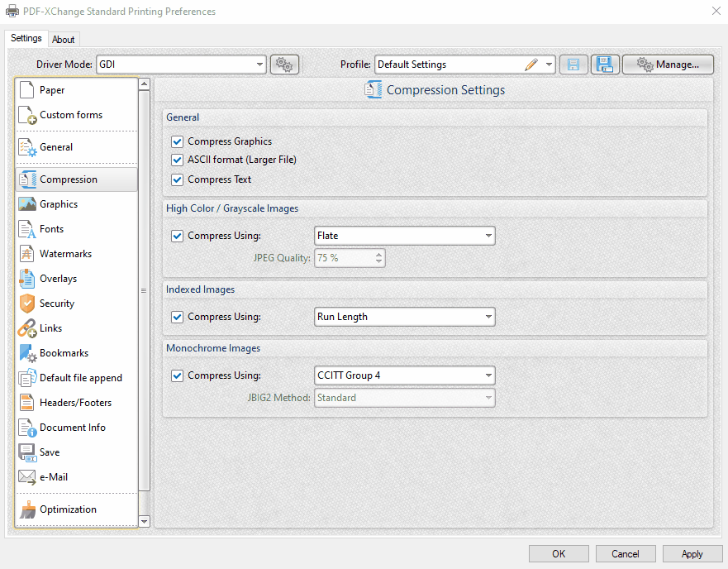Increase JPEG Quality with up arrow
Image resolution: width=728 pixels, height=569 pixels.
point(378,254)
